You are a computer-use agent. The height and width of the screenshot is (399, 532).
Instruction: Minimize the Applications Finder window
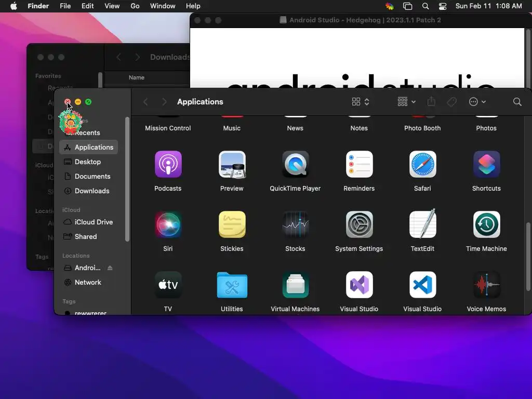(78, 102)
